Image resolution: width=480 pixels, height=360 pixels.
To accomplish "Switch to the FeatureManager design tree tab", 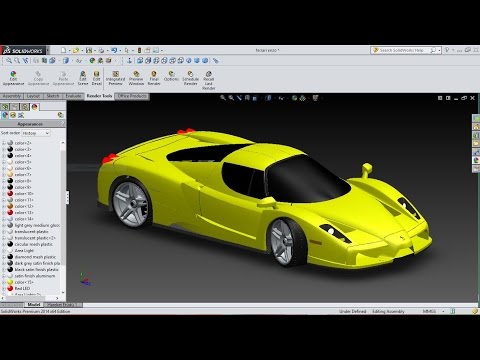I will (x=5, y=107).
